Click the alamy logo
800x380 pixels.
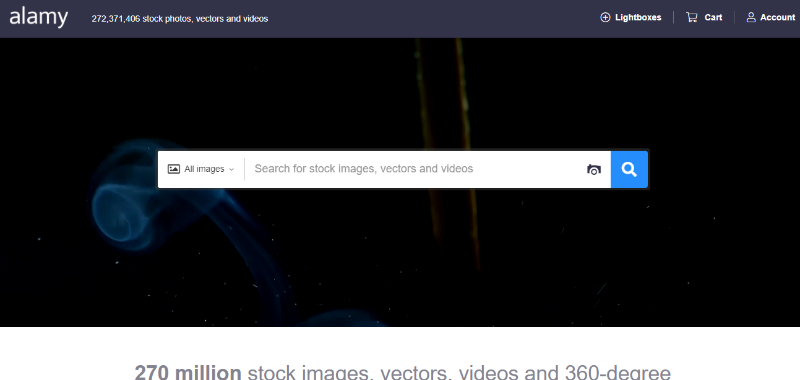(38, 17)
